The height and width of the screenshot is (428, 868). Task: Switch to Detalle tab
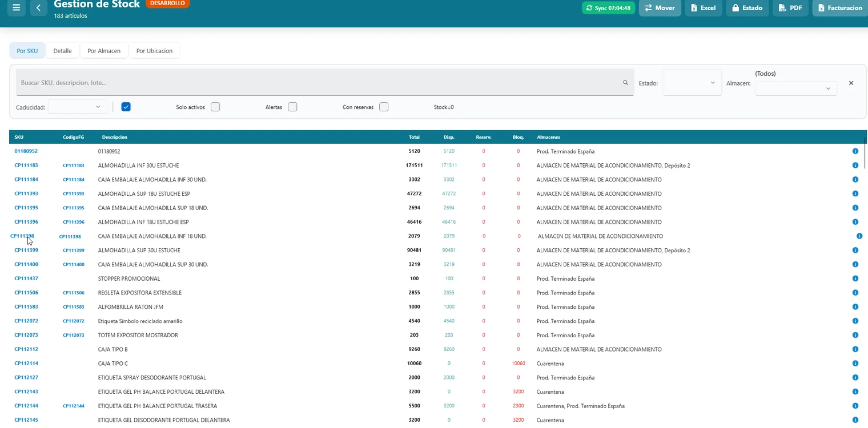coord(63,51)
